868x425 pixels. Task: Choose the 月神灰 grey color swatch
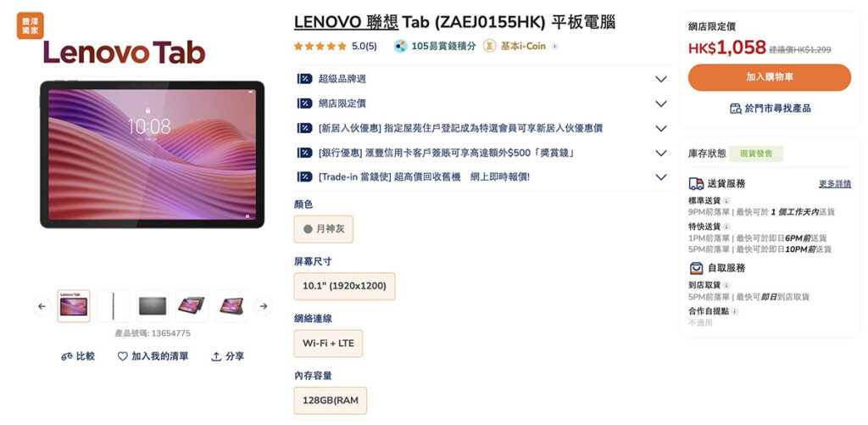pos(323,229)
